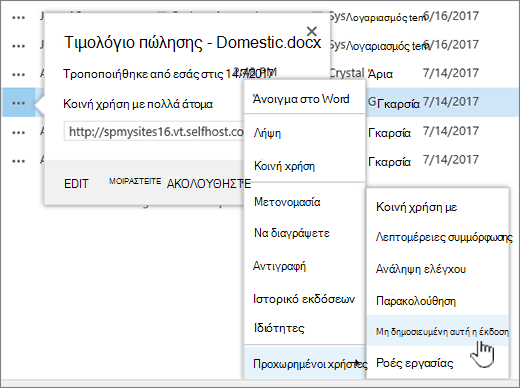520x388 pixels.
Task: Click Τιμολόγιο πώλησης - Domestic.docx title
Action: pos(192,43)
